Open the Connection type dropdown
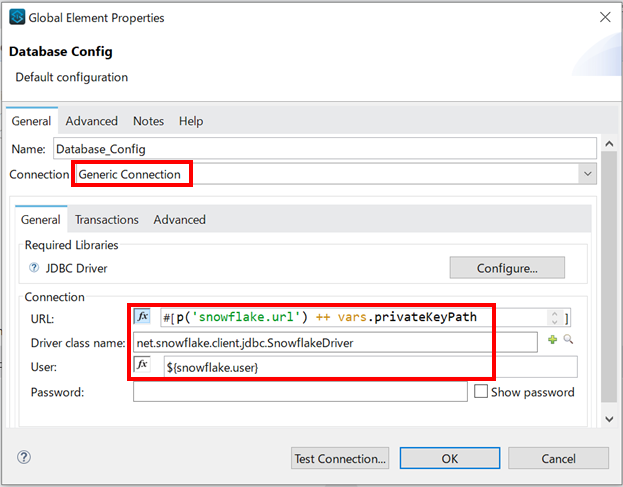 pos(586,174)
